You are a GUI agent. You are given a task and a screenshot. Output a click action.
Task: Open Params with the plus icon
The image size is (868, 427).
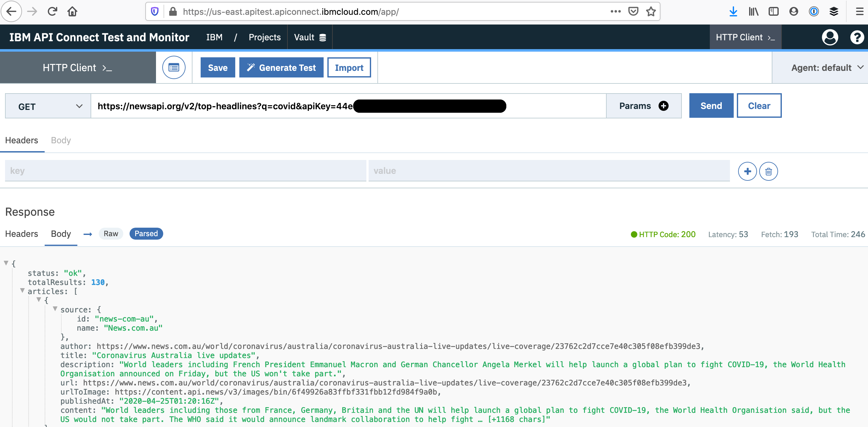[x=664, y=105]
